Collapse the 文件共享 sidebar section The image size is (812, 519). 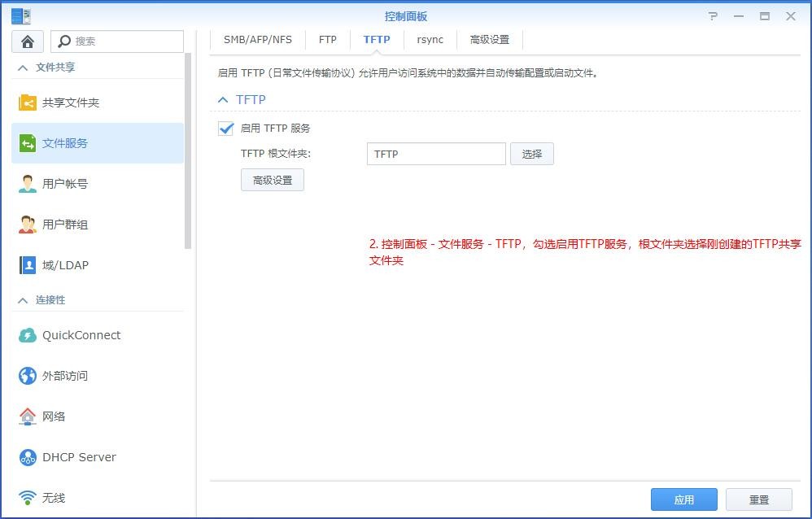[23, 68]
